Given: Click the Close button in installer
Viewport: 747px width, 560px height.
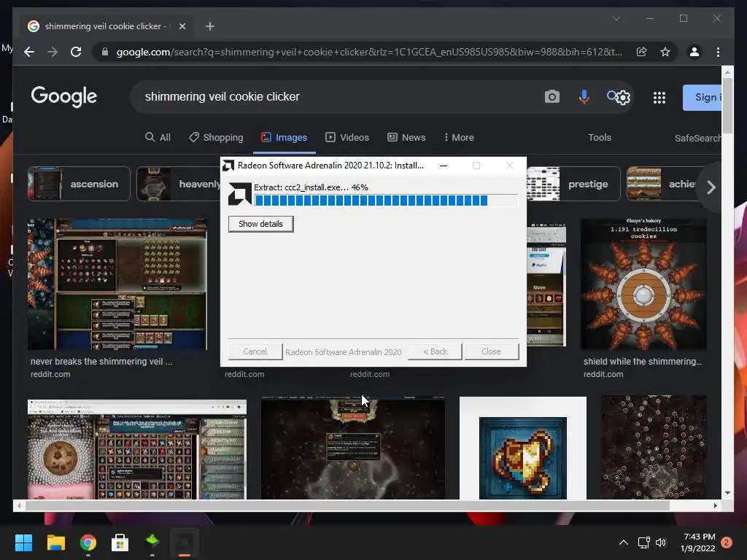Looking at the screenshot, I should (491, 351).
